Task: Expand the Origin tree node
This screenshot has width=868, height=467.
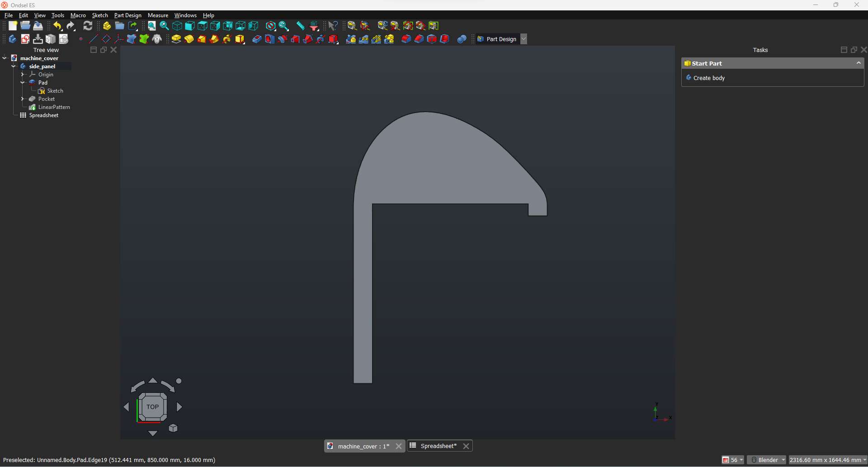Action: pos(23,75)
